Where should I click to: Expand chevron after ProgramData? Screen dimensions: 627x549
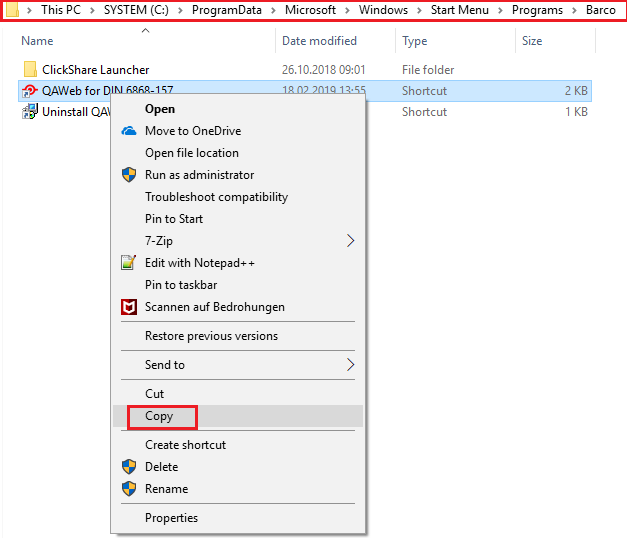(274, 10)
